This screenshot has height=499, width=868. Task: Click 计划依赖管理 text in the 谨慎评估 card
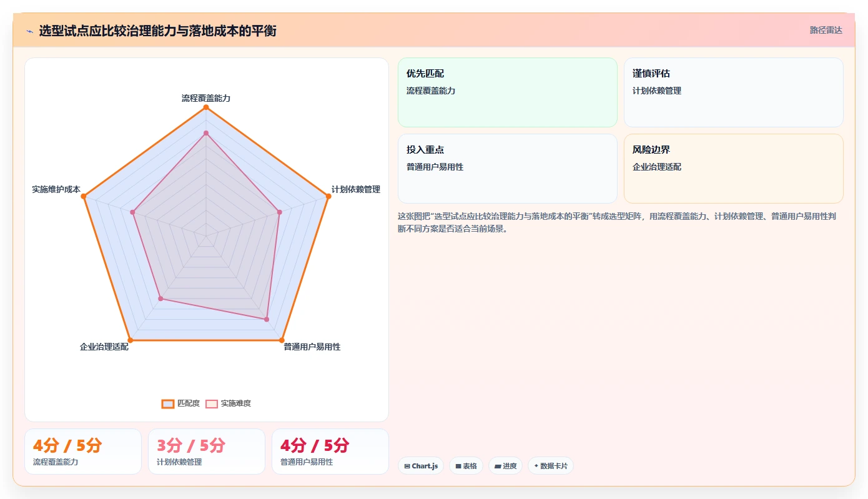coord(657,91)
